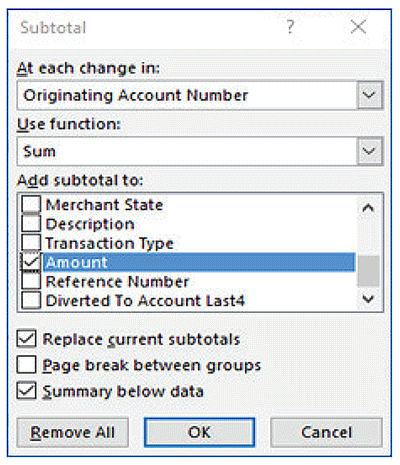The image size is (400, 465).
Task: Select the 'Amount' list row text
Action: click(x=77, y=262)
